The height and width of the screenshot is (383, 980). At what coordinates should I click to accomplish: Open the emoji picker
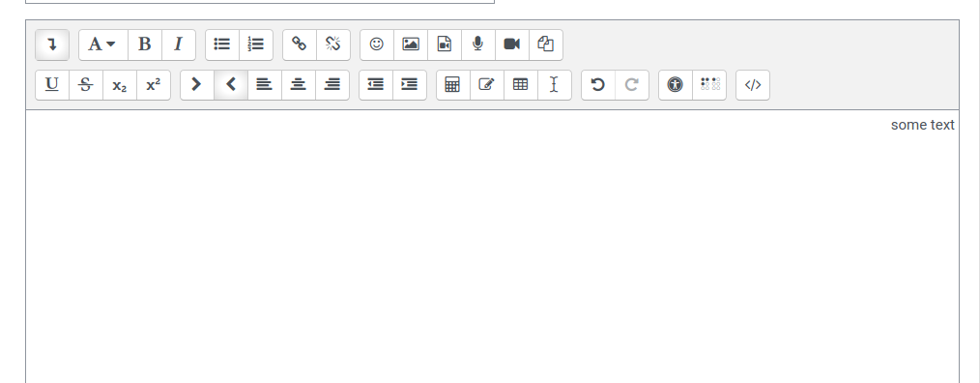tap(377, 44)
